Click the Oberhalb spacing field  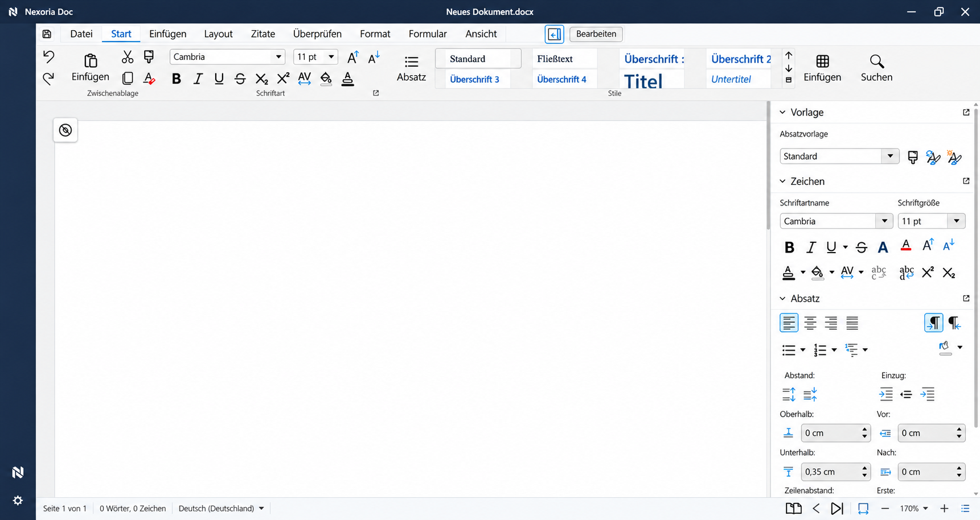[x=835, y=433]
